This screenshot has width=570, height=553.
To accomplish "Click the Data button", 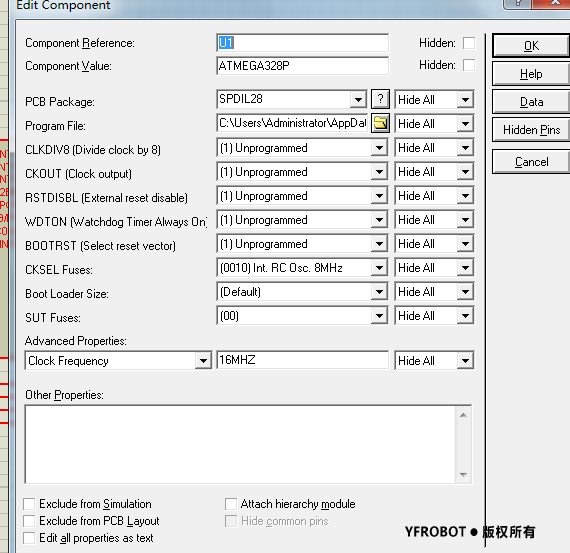I will (x=531, y=102).
